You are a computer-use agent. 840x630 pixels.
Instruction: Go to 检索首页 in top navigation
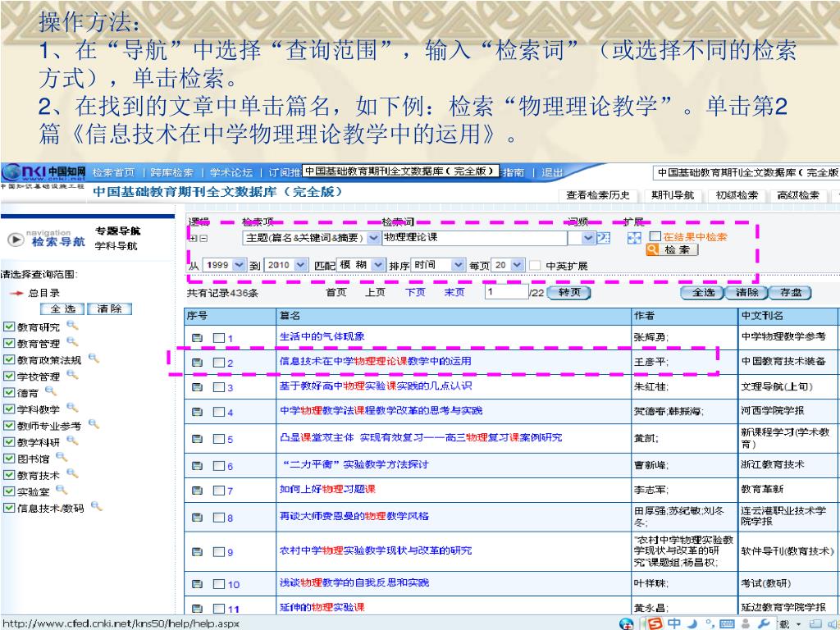[113, 172]
